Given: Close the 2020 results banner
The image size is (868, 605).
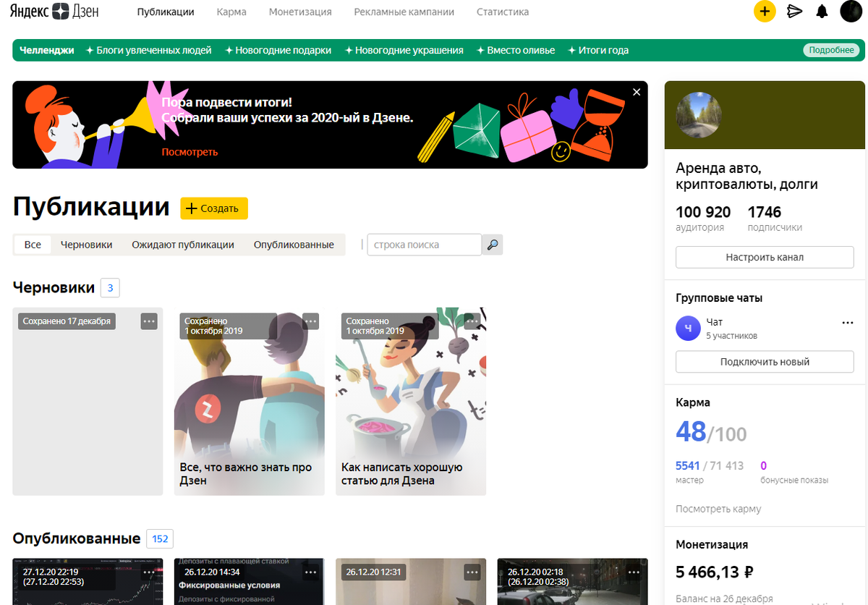Looking at the screenshot, I should [x=637, y=92].
